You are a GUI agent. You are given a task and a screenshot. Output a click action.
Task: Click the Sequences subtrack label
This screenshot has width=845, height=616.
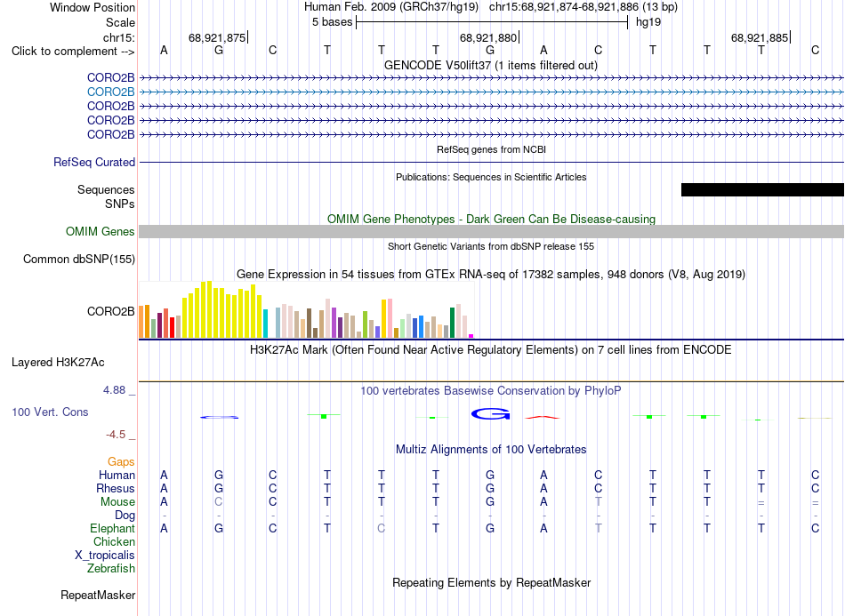point(106,190)
